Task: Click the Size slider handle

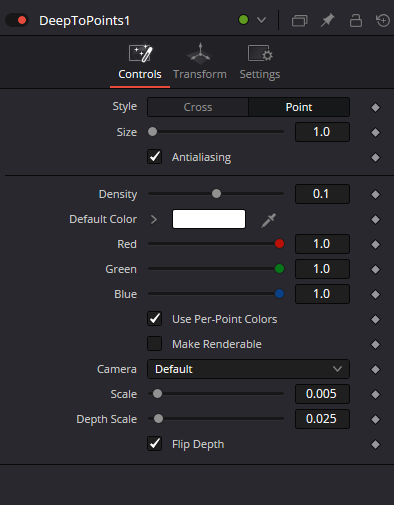Action: click(x=152, y=132)
